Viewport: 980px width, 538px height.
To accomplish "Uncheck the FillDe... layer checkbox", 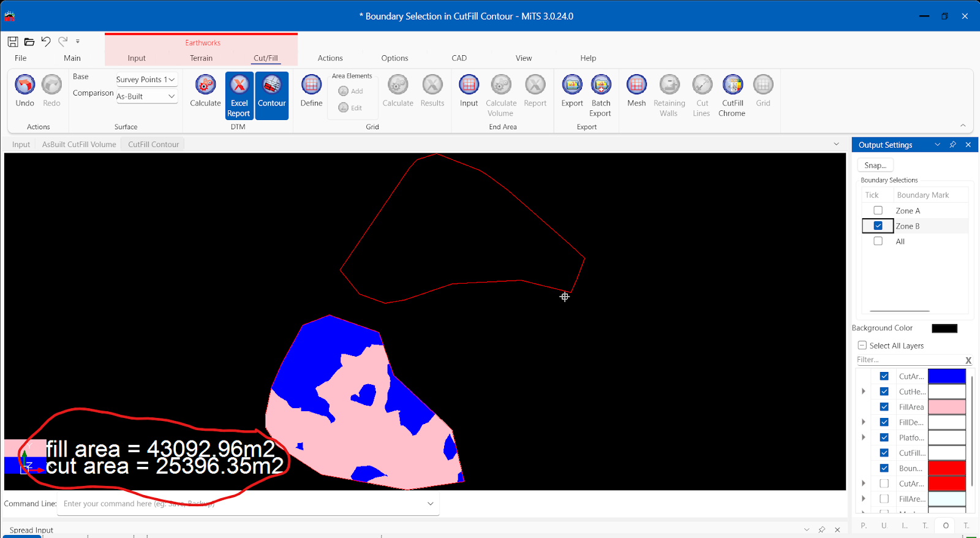I will point(884,422).
